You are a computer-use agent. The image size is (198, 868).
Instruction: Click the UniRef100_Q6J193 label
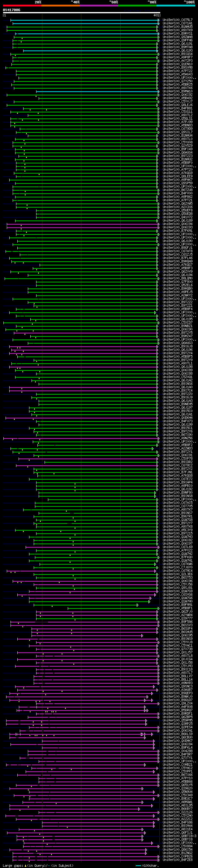tap(178, 51)
